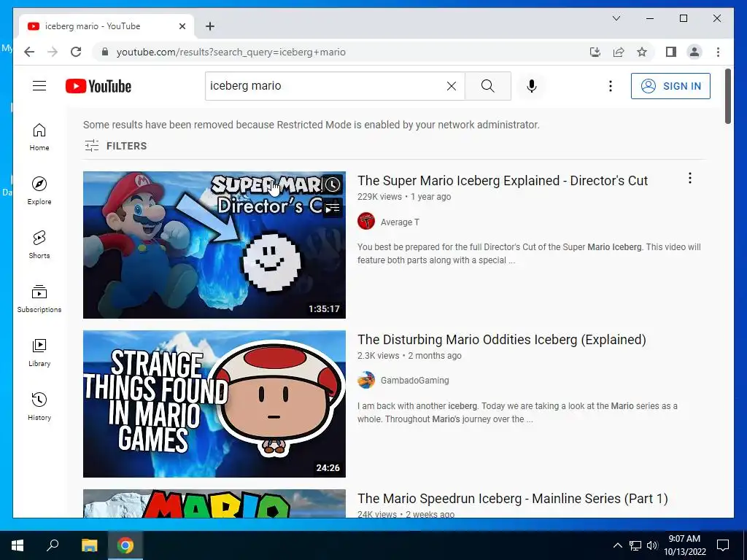
Task: Clear the search box with X
Action: tap(451, 86)
